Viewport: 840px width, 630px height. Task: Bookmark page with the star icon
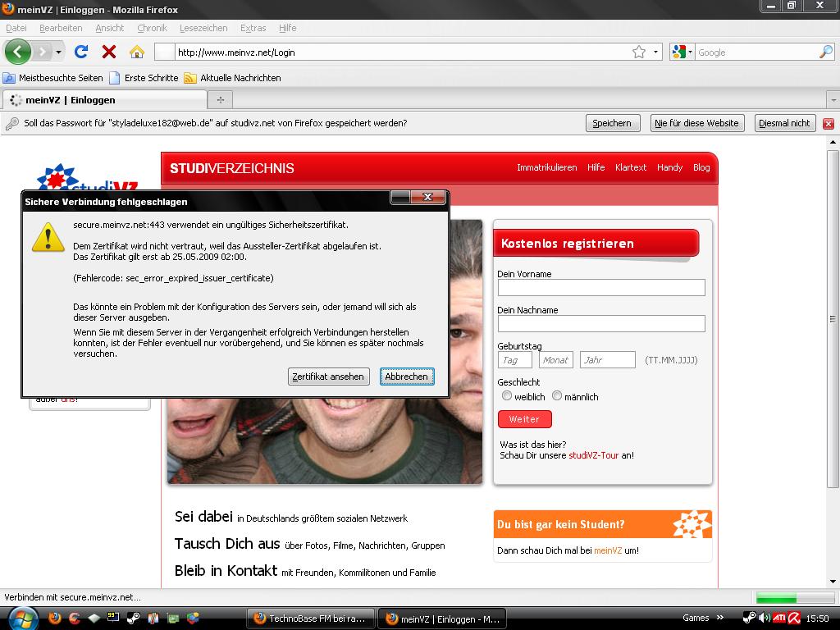(638, 52)
